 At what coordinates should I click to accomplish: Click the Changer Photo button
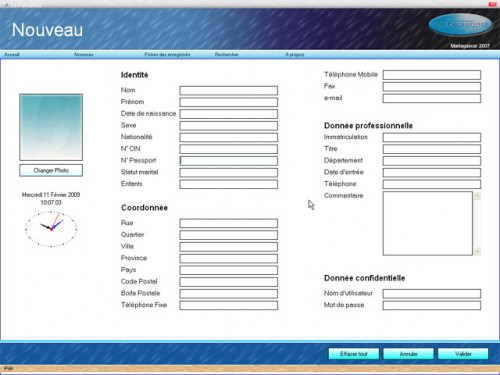pos(51,170)
